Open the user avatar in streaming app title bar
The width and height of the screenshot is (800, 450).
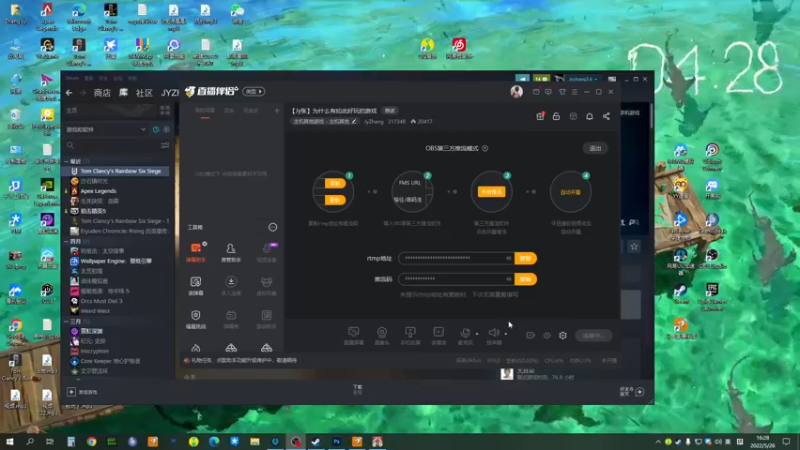tap(516, 91)
